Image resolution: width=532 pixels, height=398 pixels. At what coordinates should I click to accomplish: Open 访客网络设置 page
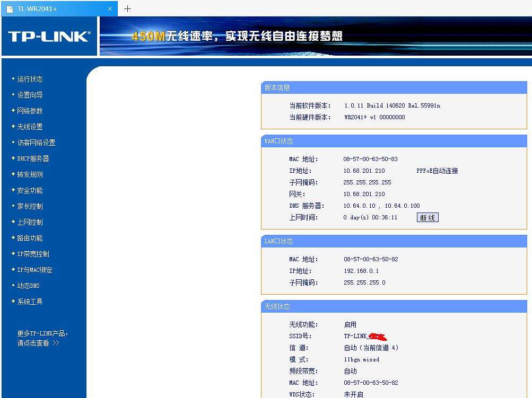[x=36, y=143]
